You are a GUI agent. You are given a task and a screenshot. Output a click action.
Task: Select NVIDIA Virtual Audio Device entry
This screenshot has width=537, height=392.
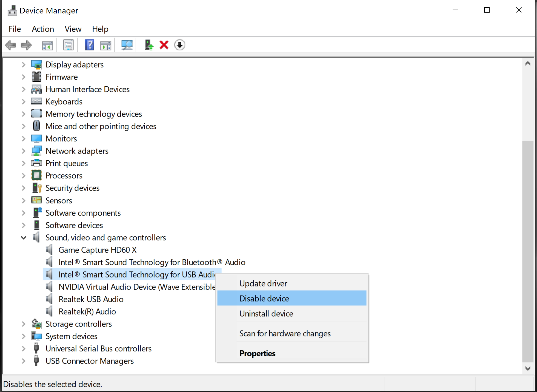tap(137, 287)
